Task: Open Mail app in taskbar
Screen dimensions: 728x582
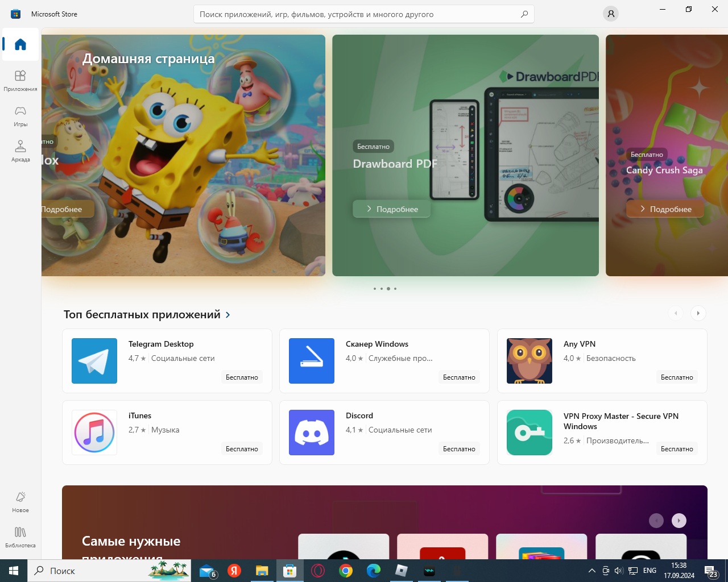Action: tap(207, 571)
